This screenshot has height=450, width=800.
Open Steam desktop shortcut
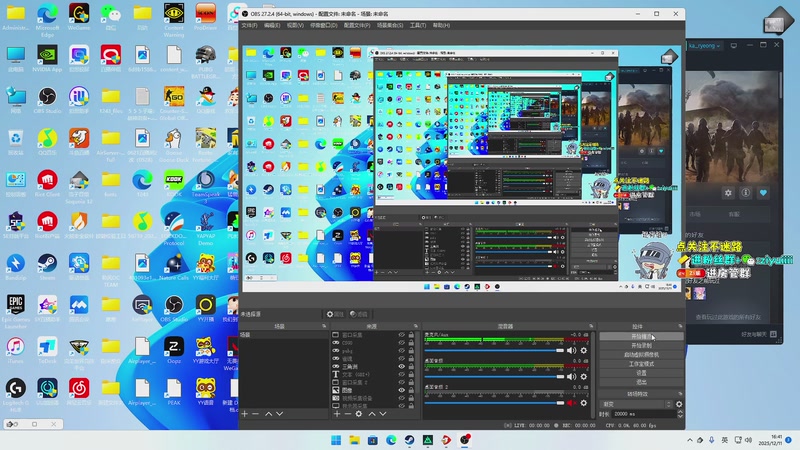pyautogui.click(x=47, y=267)
